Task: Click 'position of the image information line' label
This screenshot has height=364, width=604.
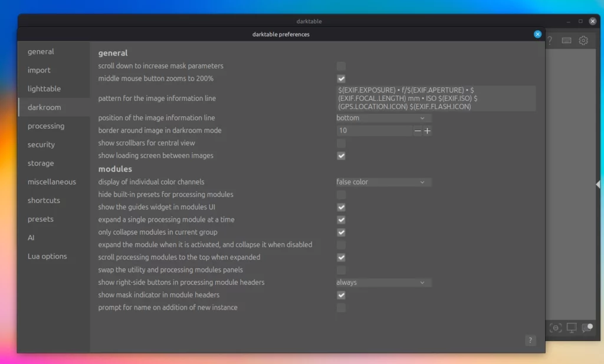Action: (x=156, y=118)
